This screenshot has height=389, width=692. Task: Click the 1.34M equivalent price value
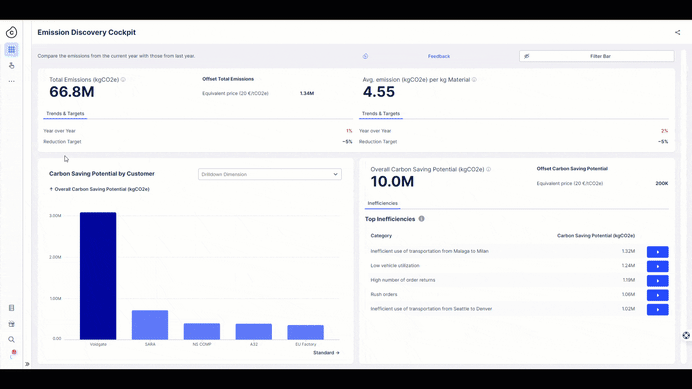click(307, 94)
